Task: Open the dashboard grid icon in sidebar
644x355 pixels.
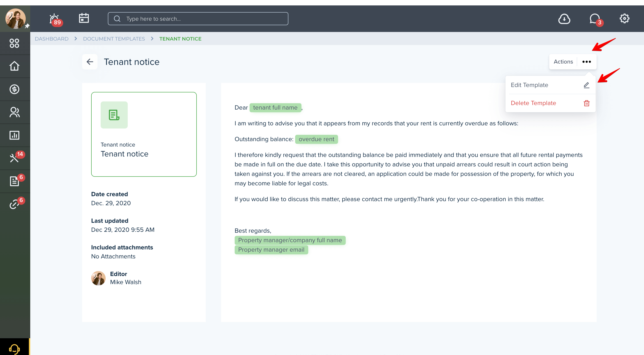Action: tap(14, 43)
